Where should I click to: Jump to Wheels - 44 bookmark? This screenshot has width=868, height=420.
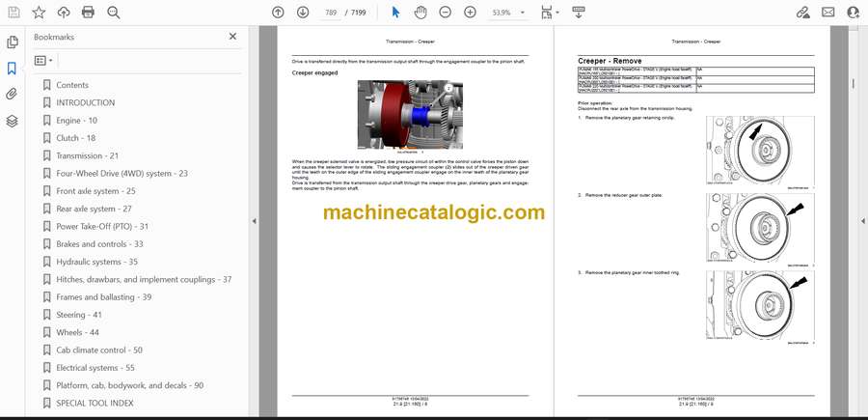[77, 332]
